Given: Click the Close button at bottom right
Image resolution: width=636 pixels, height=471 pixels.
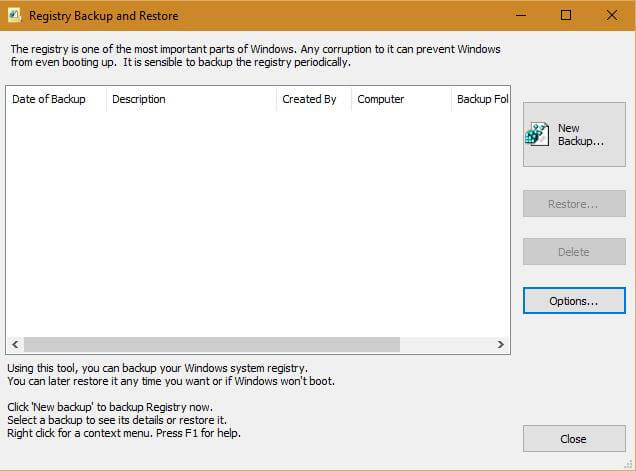Looking at the screenshot, I should [574, 439].
